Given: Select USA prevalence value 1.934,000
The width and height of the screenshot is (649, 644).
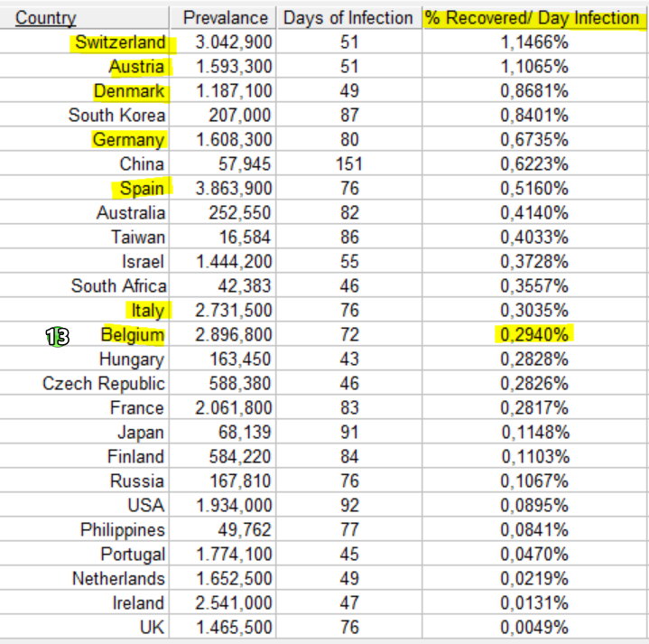Looking at the screenshot, I should (234, 505).
